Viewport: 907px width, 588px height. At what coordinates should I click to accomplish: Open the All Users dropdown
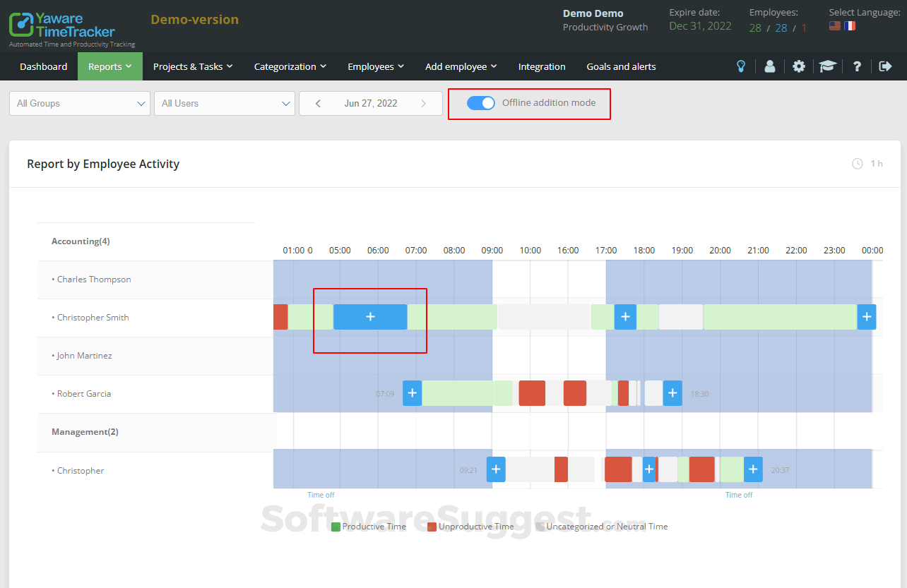point(224,103)
